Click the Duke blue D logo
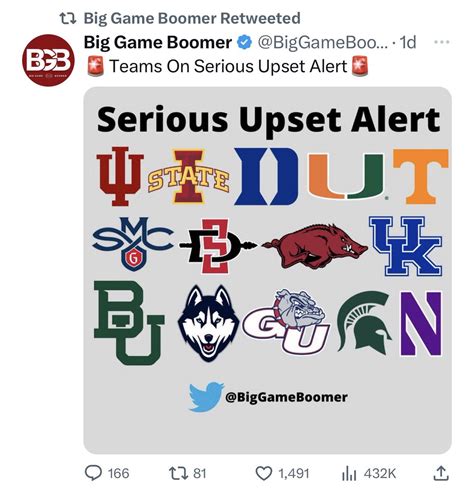 (x=266, y=176)
